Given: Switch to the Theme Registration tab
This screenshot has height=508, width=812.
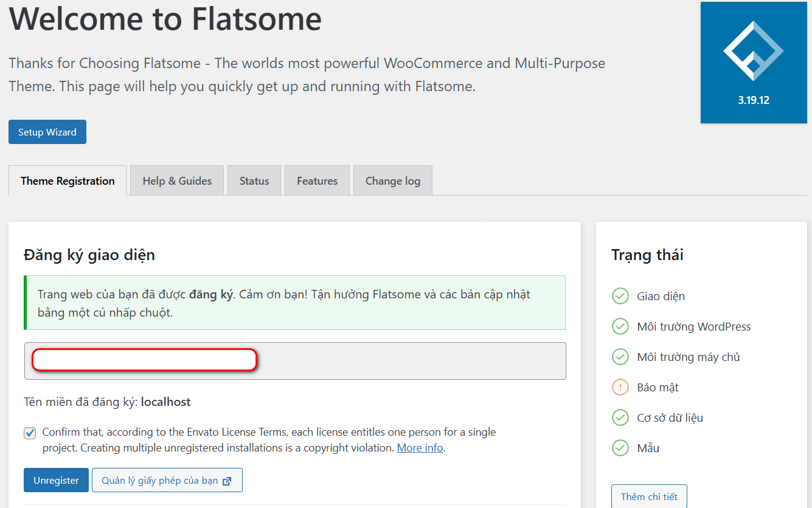Looking at the screenshot, I should coord(68,180).
